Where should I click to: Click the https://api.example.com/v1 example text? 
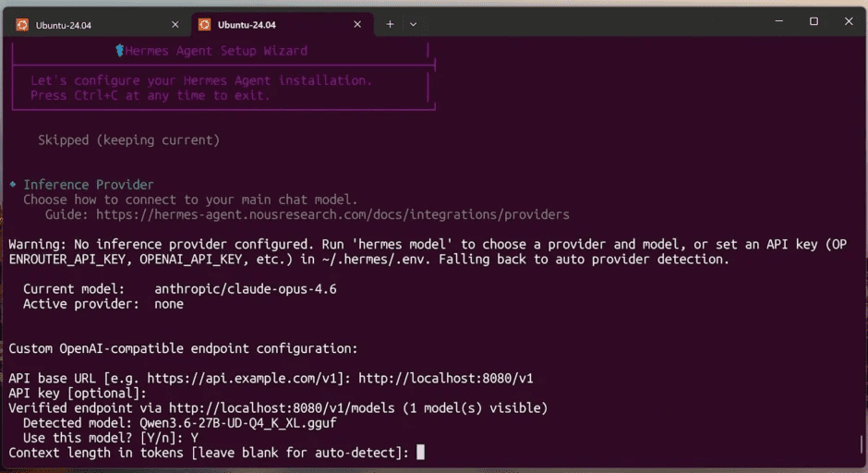click(x=242, y=378)
